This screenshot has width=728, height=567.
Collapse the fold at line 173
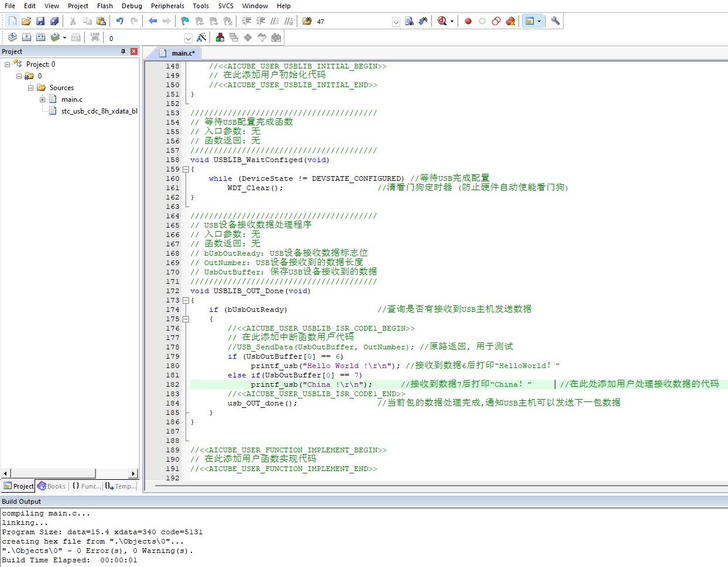[186, 300]
